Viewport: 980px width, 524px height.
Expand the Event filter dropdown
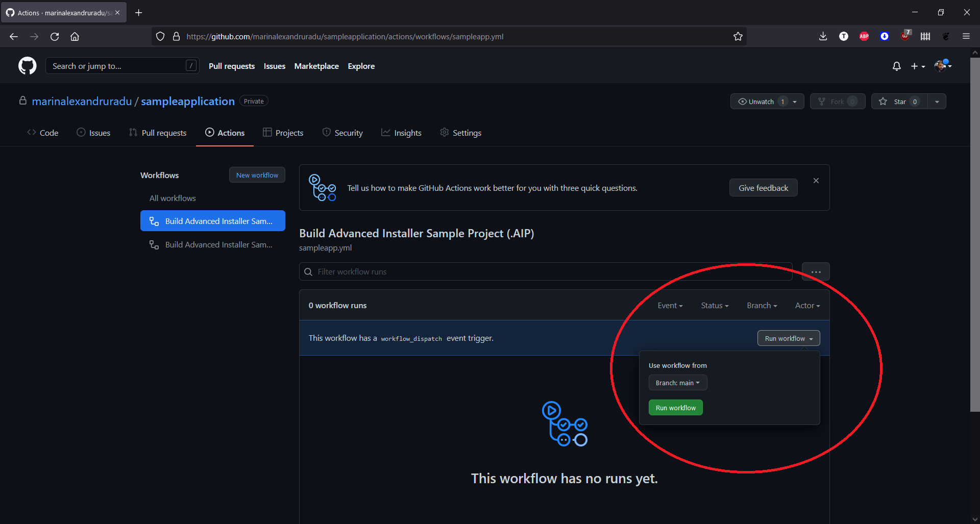pos(670,306)
